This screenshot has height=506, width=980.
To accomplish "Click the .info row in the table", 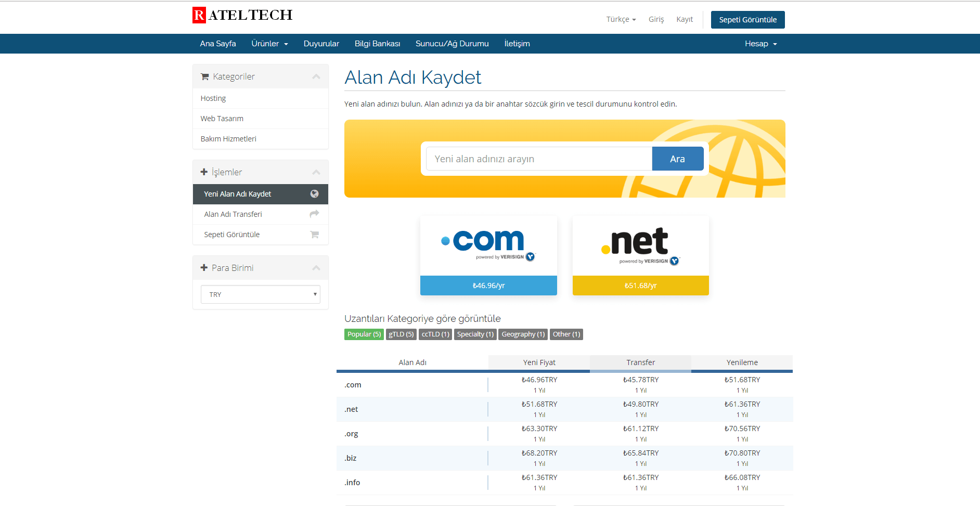I will pos(564,483).
